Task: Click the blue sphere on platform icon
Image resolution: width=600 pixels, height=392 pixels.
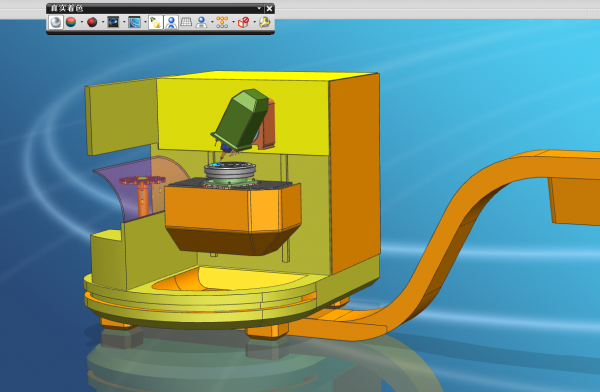Action: 201,22
